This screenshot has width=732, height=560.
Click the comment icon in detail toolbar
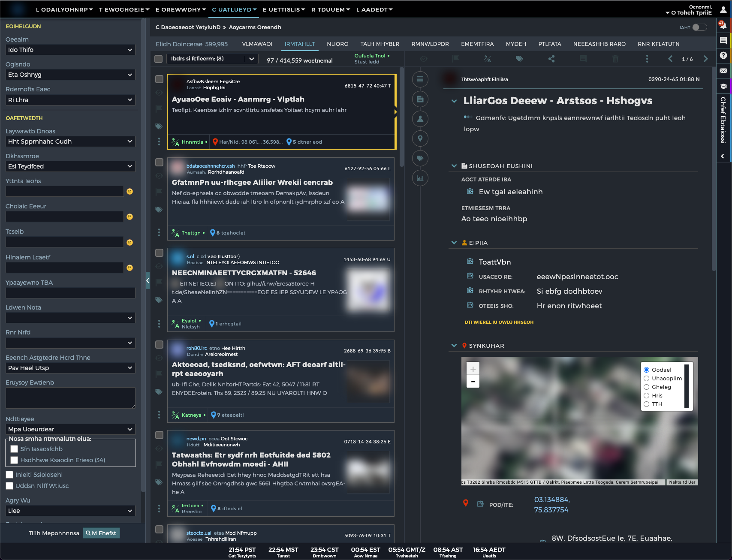[583, 59]
